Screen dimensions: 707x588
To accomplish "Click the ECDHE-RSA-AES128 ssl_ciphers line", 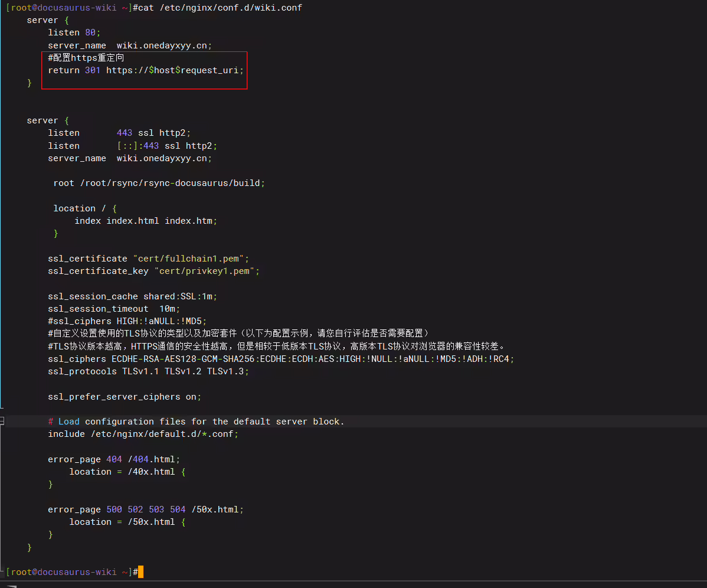I will 281,359.
